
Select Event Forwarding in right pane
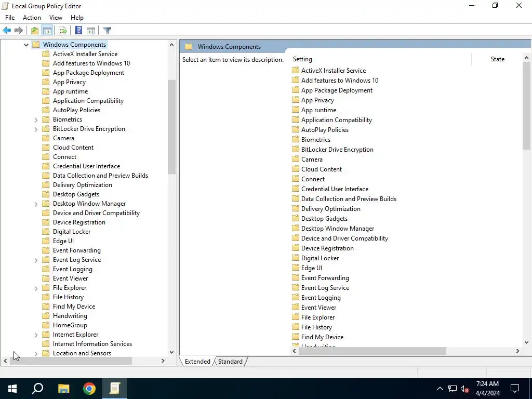325,277
